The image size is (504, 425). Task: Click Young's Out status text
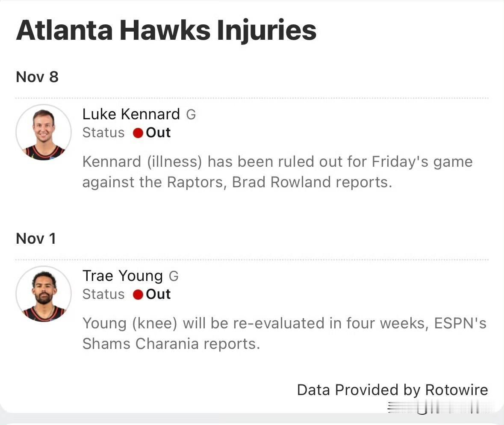(x=158, y=295)
